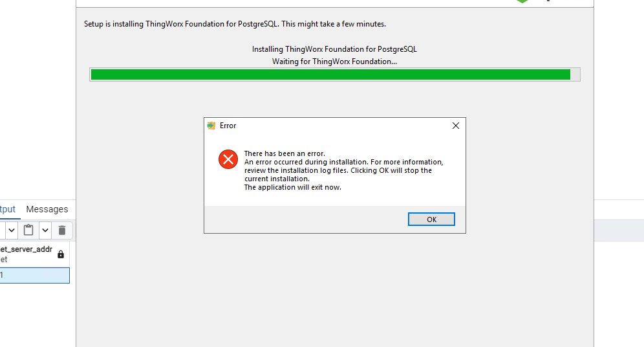Image resolution: width=644 pixels, height=347 pixels.
Task: Click the 'Setup is installing ThingWorx' description
Action: pos(235,24)
